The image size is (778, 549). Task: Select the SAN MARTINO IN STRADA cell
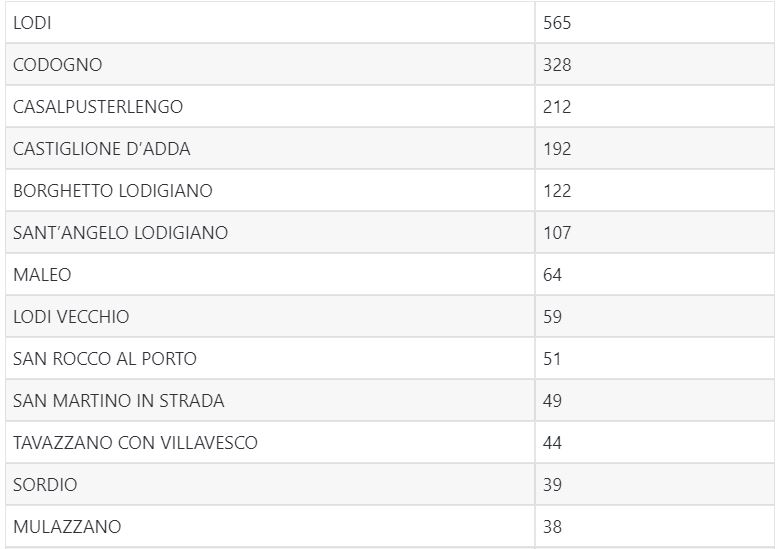click(119, 401)
